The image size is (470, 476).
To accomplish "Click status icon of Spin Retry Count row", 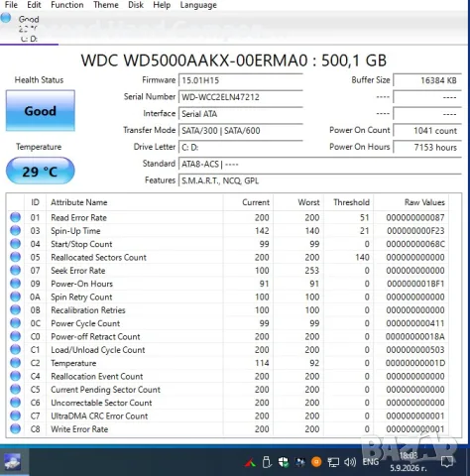I will pos(15,297).
